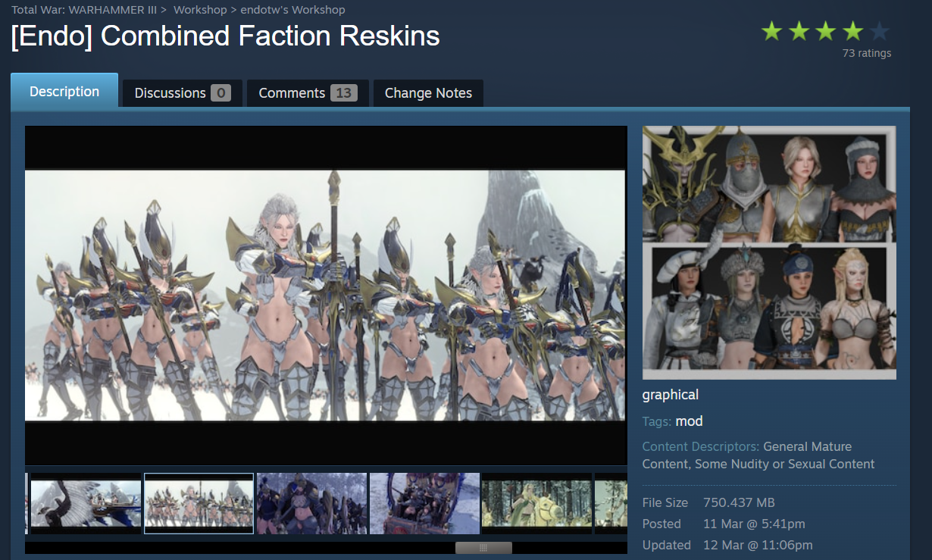Select the dark armored warriors thumbnail
Image resolution: width=932 pixels, height=560 pixels.
[311, 504]
